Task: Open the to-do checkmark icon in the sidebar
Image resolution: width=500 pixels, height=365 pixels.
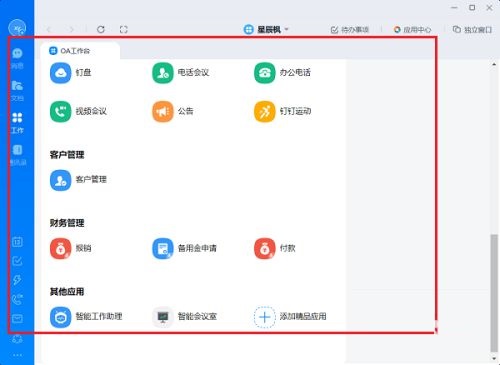Action: (x=17, y=261)
